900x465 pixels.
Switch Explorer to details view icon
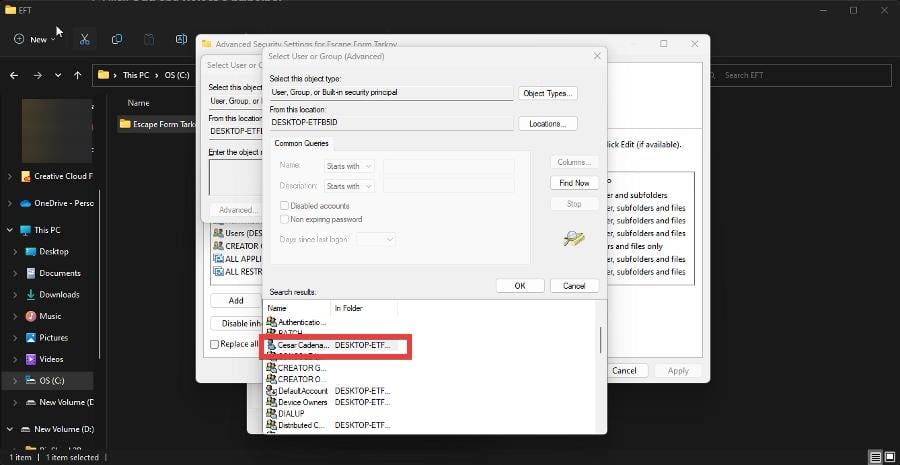click(x=875, y=458)
